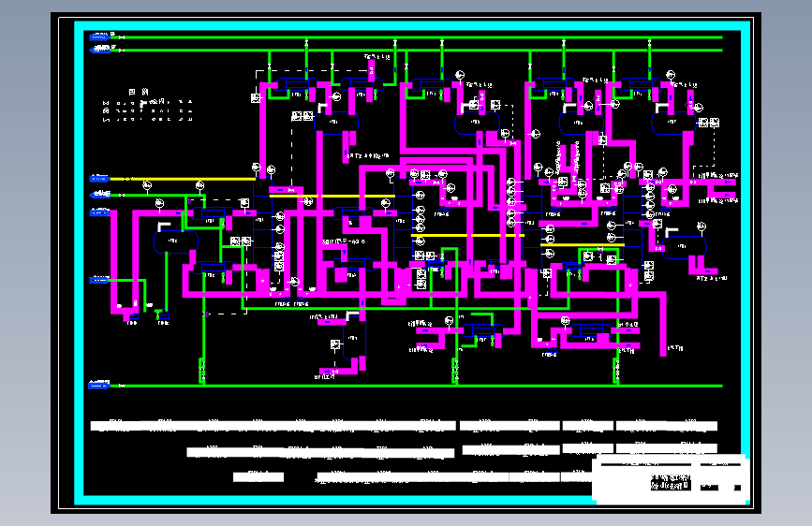The height and width of the screenshot is (526, 812).
Task: Select the blue flow tag at the left end of the magenta pipeline
Action: click(x=99, y=212)
